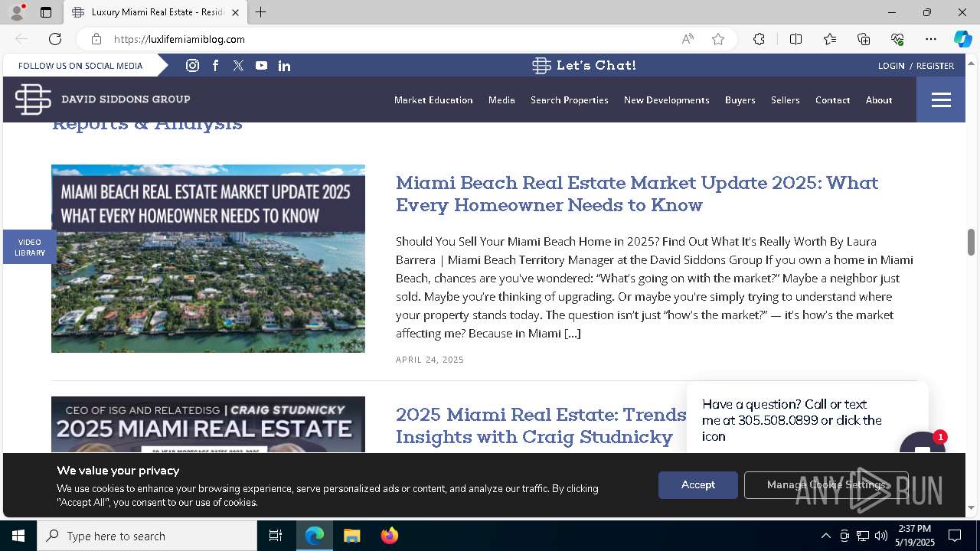This screenshot has height=551, width=980.
Task: Reload the page with refresh icon
Action: [x=55, y=39]
